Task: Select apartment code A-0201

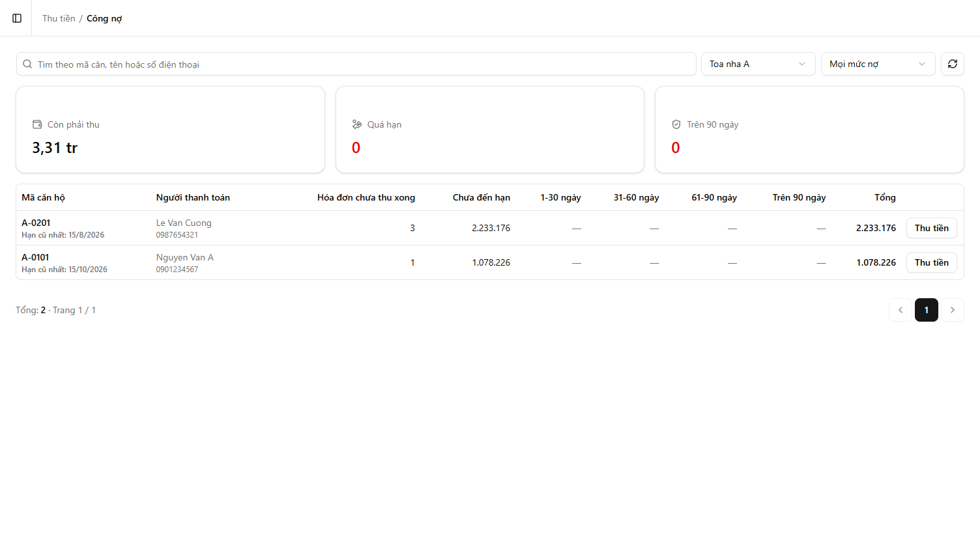Action: tap(36, 223)
